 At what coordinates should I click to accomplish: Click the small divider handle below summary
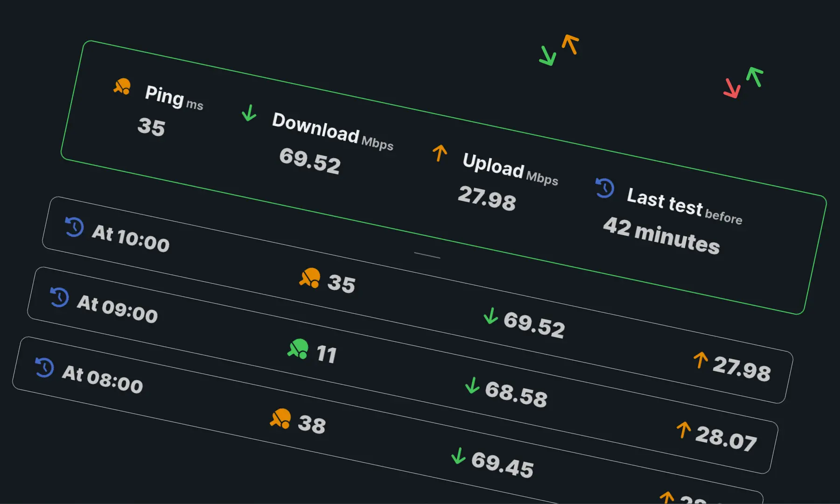427,255
